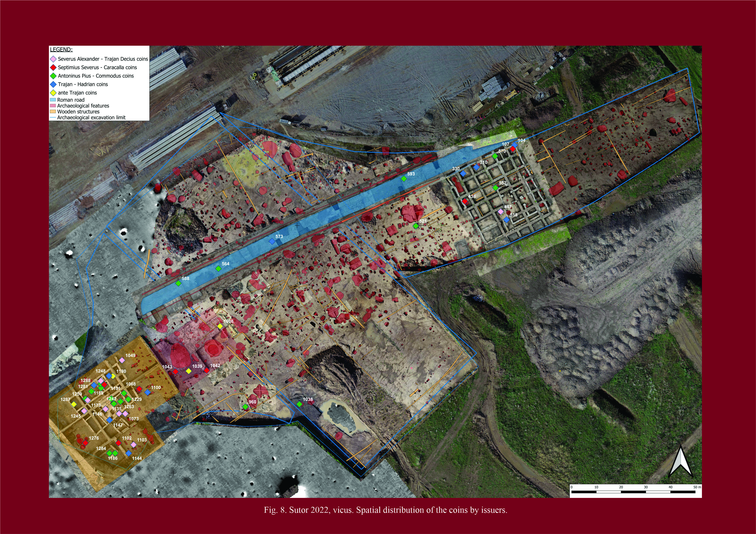This screenshot has width=756, height=534.
Task: Click the Roman road color swatch
Action: 53,100
